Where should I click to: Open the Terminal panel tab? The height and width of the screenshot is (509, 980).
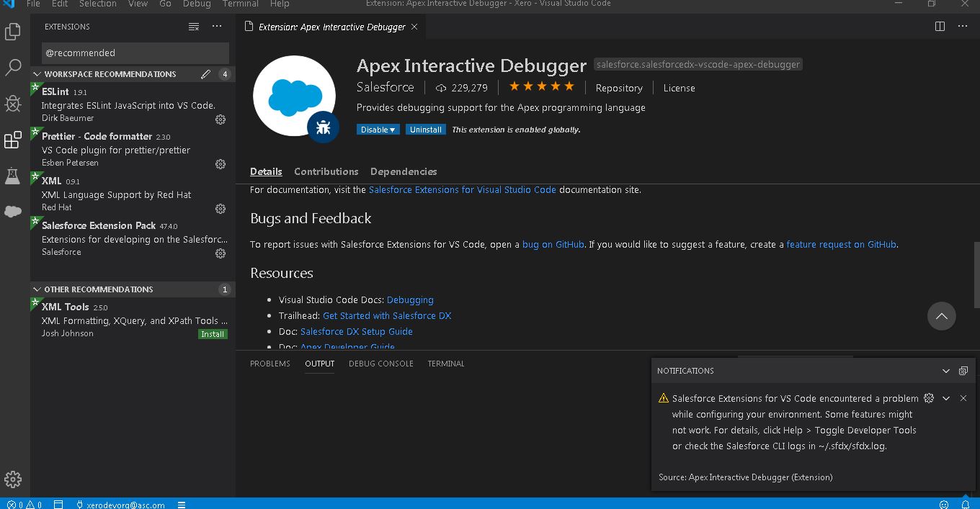tap(445, 364)
